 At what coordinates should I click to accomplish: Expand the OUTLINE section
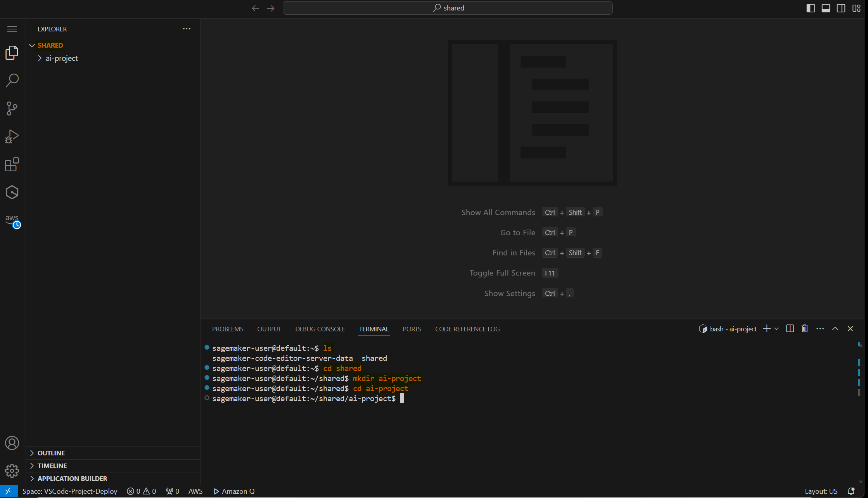click(x=113, y=453)
